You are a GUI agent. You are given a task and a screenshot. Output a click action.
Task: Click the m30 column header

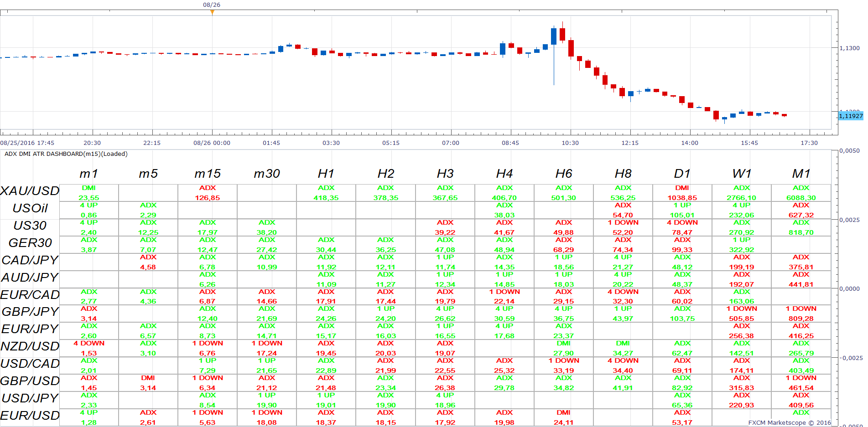(267, 174)
